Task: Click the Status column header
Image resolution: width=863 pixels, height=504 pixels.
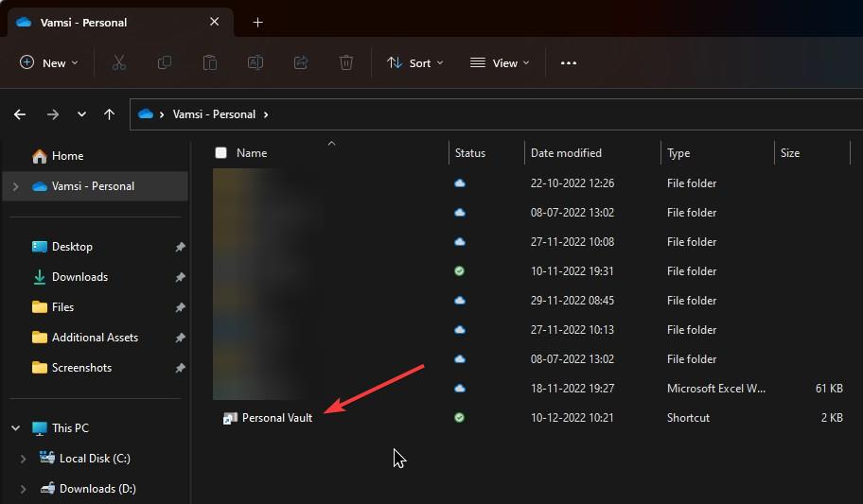Action: tap(470, 153)
